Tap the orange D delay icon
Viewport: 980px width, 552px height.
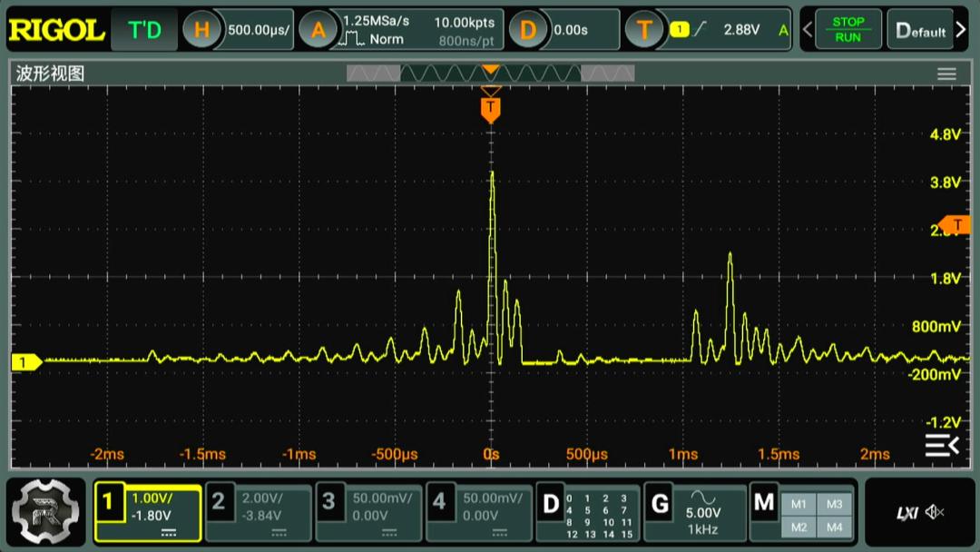coord(528,30)
